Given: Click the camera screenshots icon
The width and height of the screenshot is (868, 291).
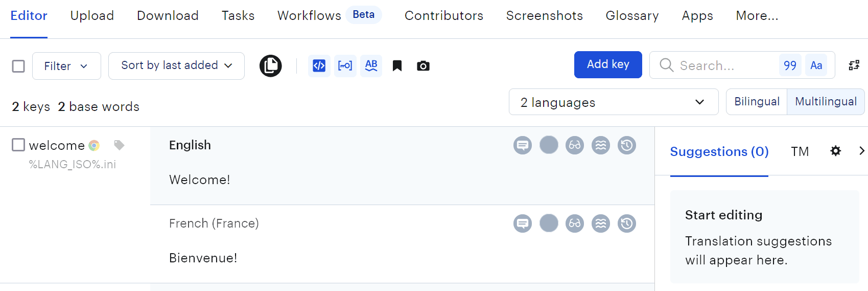Looking at the screenshot, I should pos(423,66).
